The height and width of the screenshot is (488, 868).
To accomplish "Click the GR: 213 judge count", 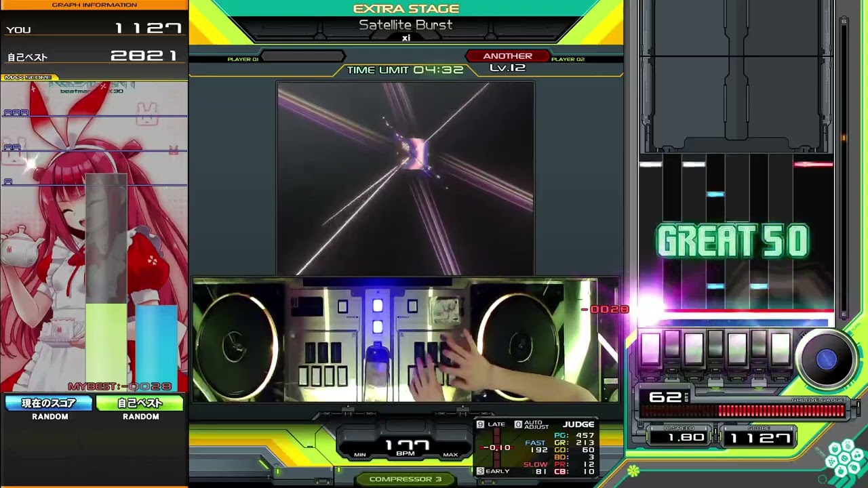I will click(574, 443).
